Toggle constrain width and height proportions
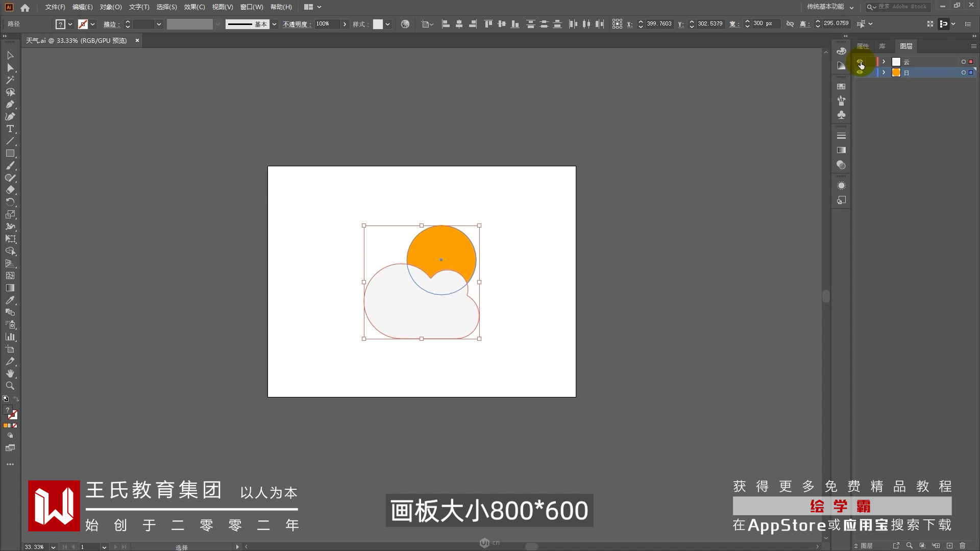Viewport: 980px width, 551px height. tap(790, 24)
